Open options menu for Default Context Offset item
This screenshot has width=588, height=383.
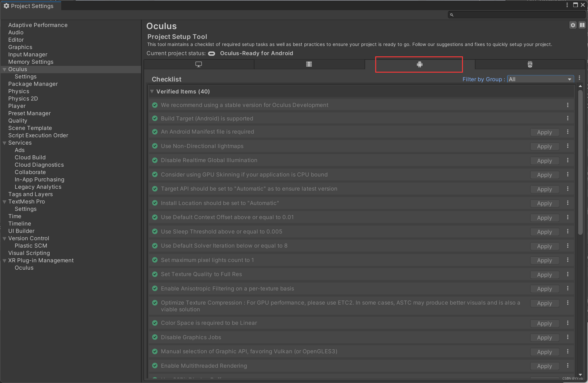pos(567,217)
